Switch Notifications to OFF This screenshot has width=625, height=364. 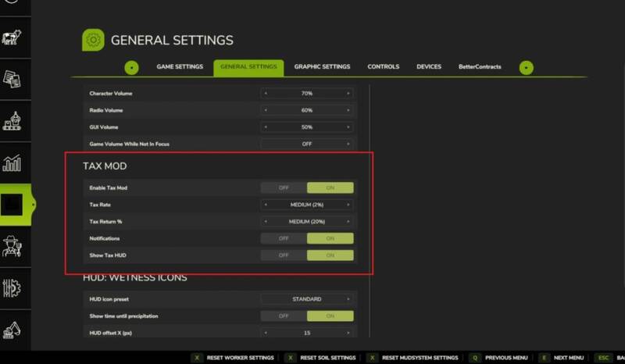click(284, 238)
